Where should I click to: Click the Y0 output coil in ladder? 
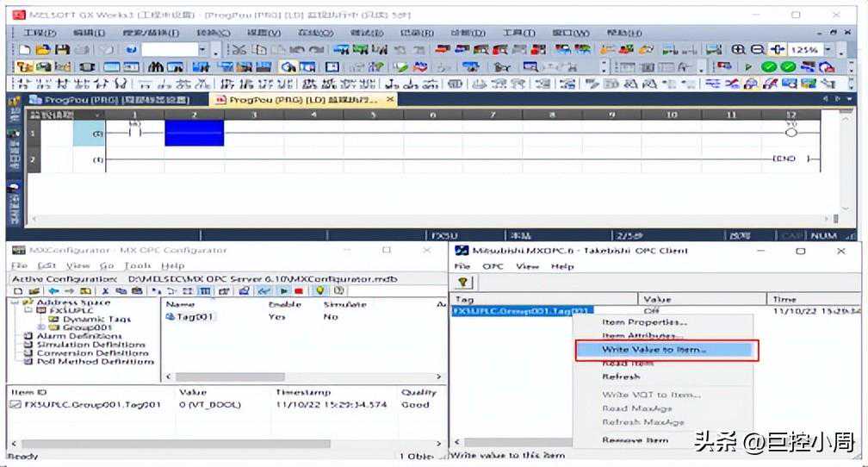point(790,132)
